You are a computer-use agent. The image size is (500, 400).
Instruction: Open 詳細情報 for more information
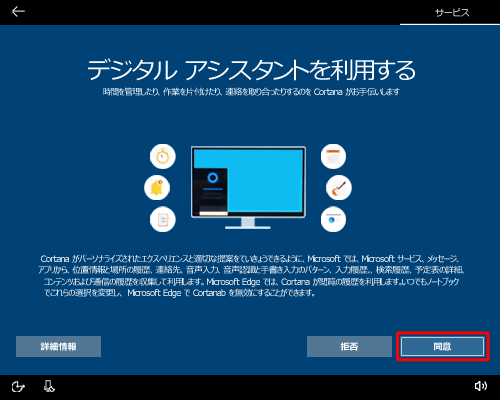click(x=58, y=347)
